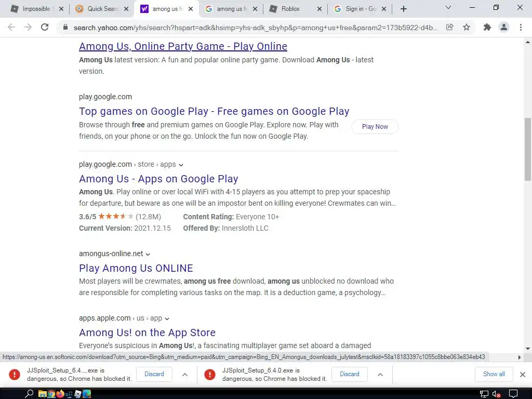Open Microsoft Edge from the taskbar
The height and width of the screenshot is (399, 532).
click(x=87, y=394)
